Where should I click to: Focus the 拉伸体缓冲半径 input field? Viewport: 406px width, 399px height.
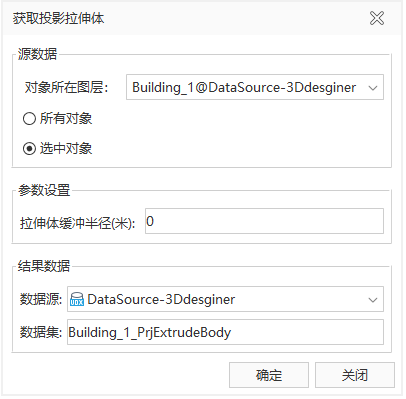264,221
